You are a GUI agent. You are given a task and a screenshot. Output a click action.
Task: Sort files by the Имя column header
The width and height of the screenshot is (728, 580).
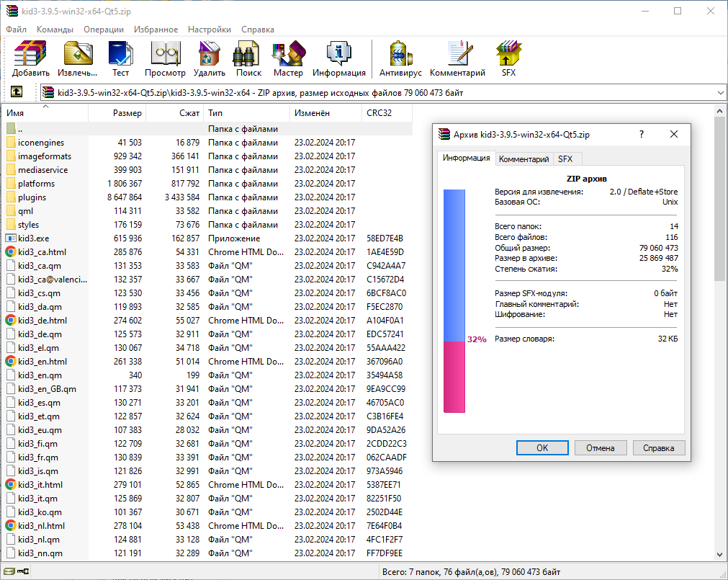(43, 113)
